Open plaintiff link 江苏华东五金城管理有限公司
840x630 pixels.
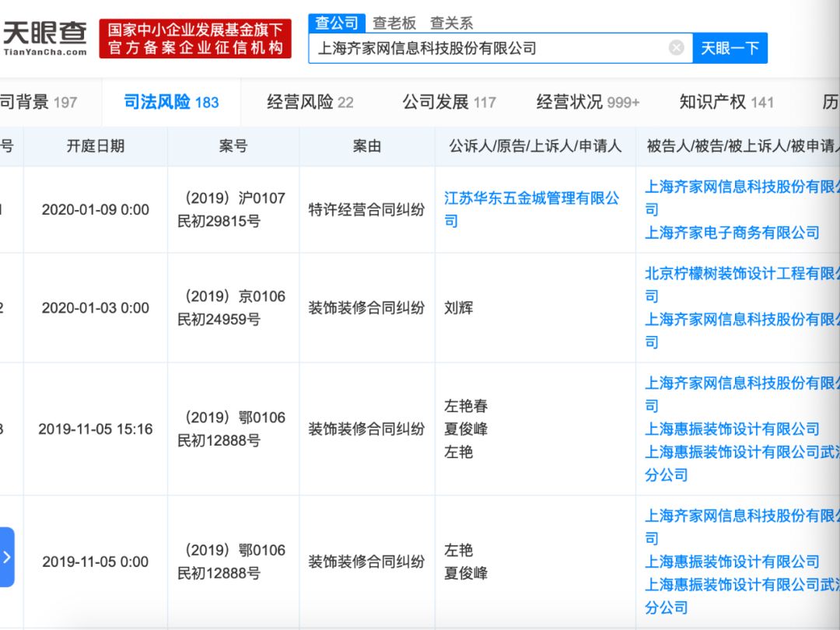click(x=531, y=209)
